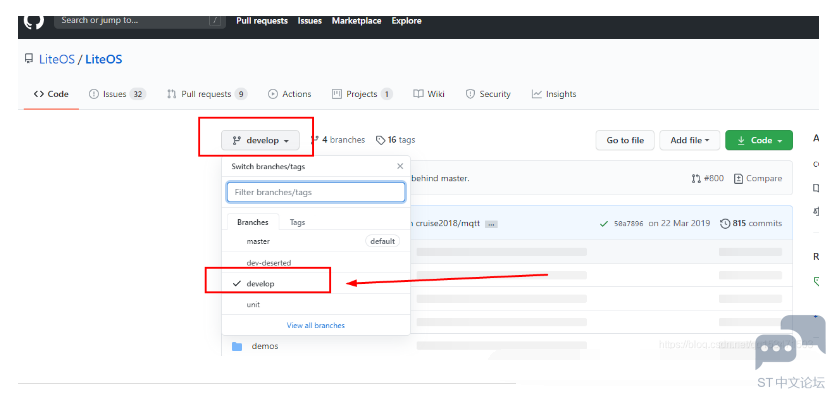This screenshot has width=834, height=398.
Task: Choose the unit branch
Action: click(315, 304)
